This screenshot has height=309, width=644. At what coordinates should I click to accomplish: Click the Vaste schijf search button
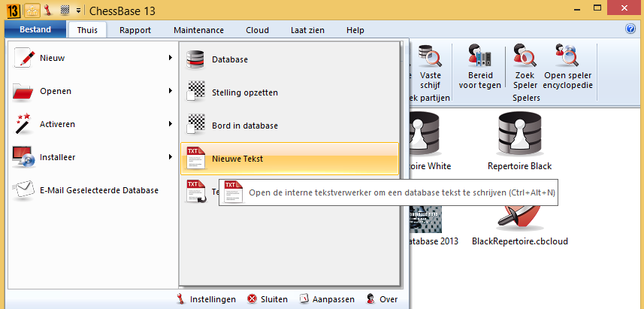click(430, 67)
